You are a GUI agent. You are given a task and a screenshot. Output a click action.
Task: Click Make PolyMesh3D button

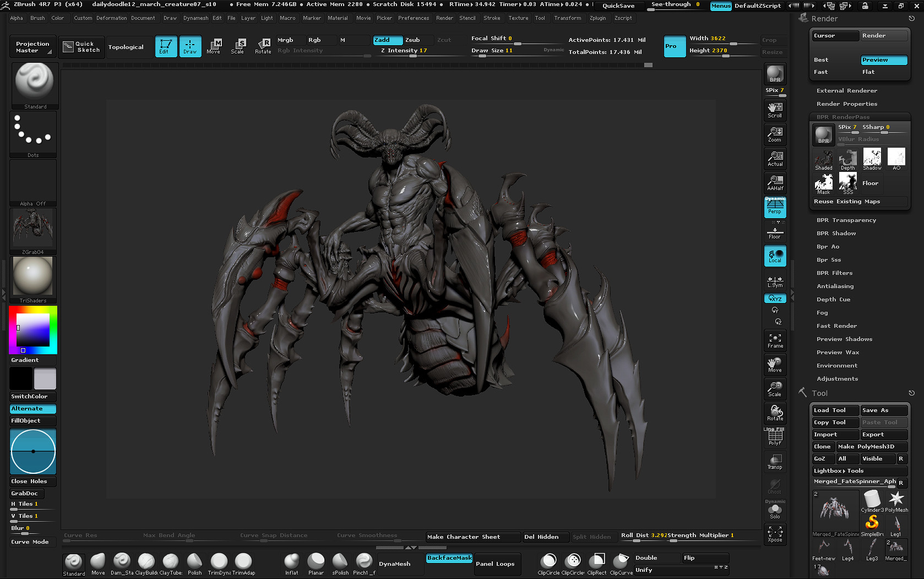pyautogui.click(x=872, y=447)
